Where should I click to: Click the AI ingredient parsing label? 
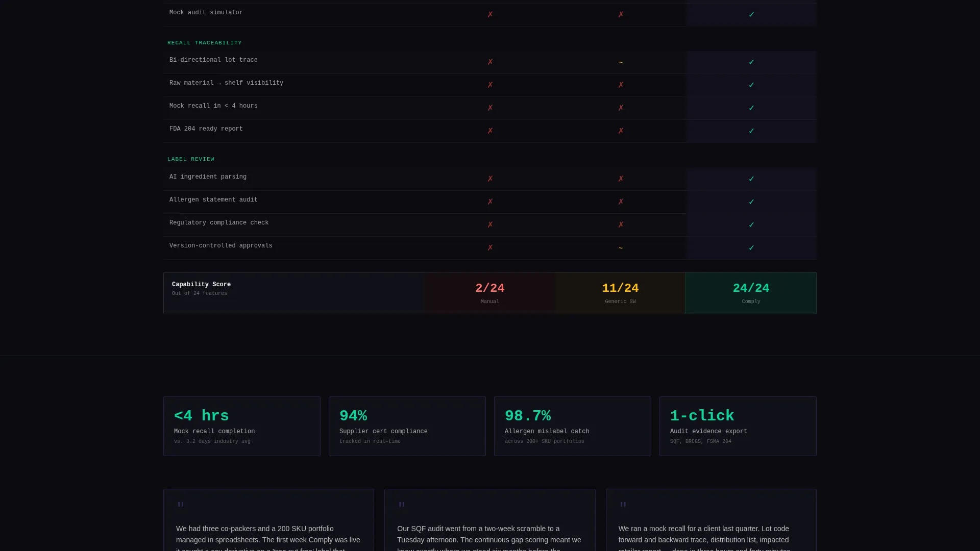click(208, 177)
